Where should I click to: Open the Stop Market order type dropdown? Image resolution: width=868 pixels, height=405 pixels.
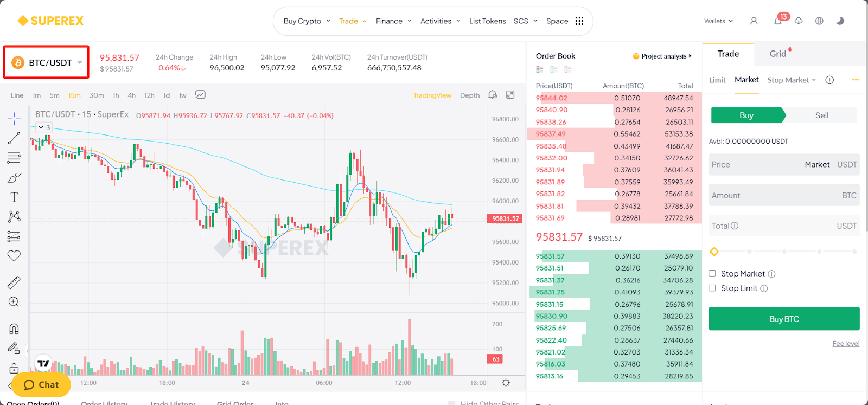tap(792, 80)
